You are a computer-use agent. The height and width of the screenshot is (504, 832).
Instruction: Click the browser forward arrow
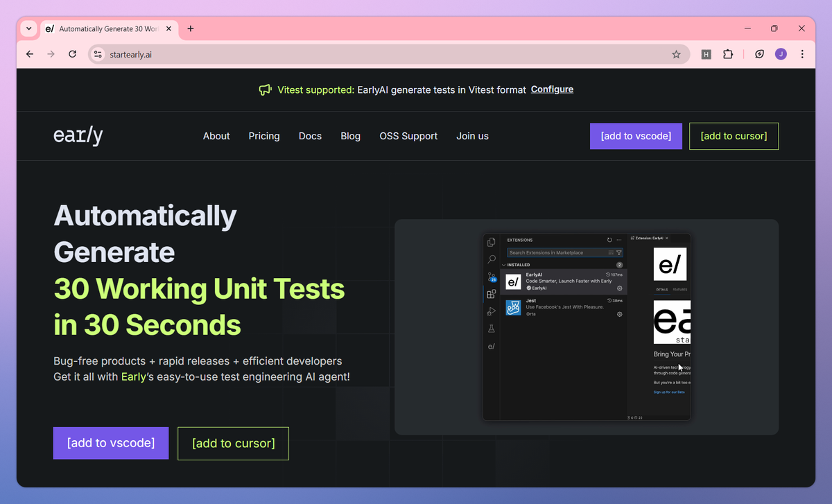click(51, 54)
